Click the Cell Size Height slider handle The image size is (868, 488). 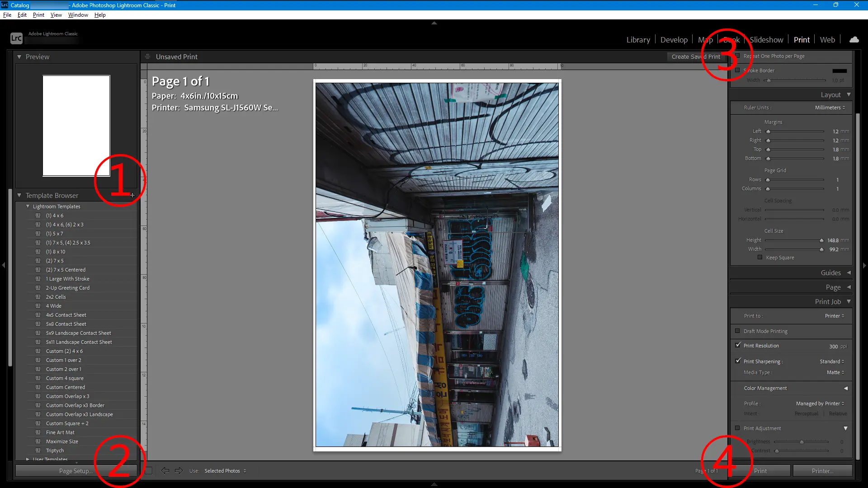point(821,240)
